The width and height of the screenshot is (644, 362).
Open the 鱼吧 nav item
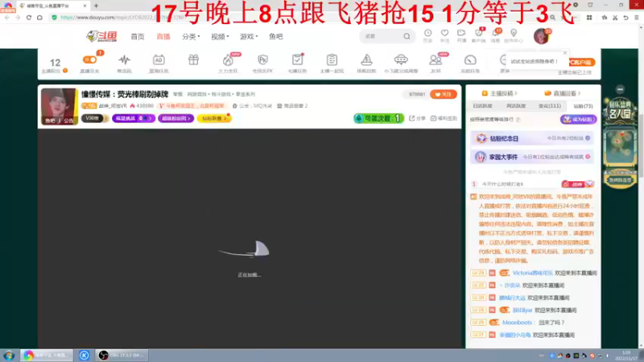pos(275,36)
